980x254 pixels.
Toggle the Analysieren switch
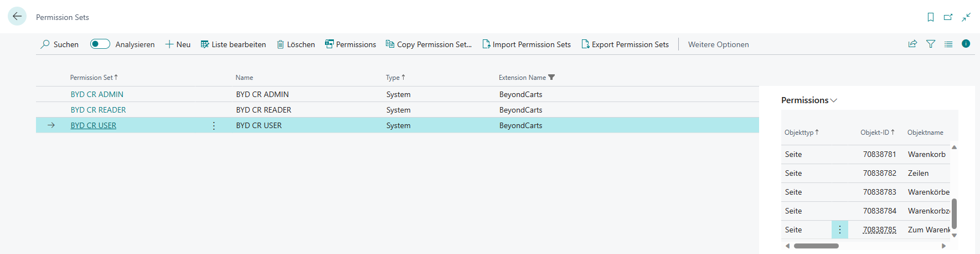(x=100, y=44)
